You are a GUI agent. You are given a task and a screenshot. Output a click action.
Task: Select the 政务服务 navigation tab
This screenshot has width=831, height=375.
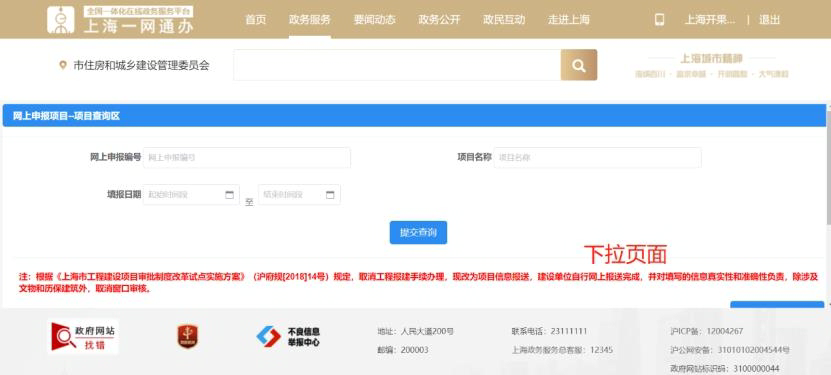(310, 20)
